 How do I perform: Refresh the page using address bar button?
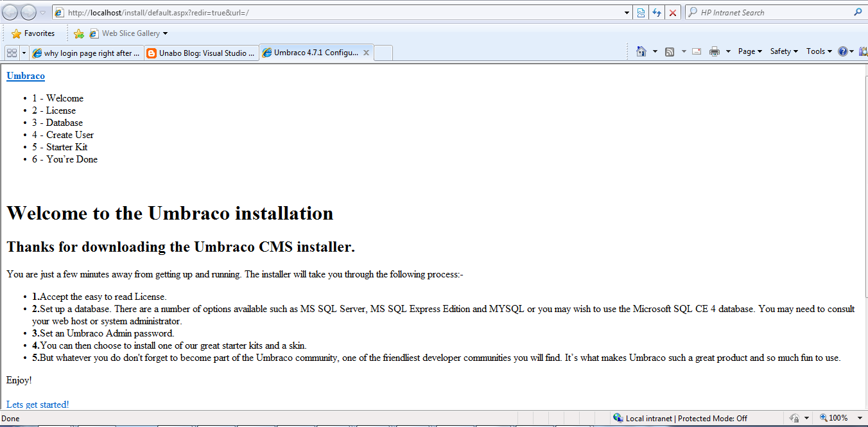657,13
